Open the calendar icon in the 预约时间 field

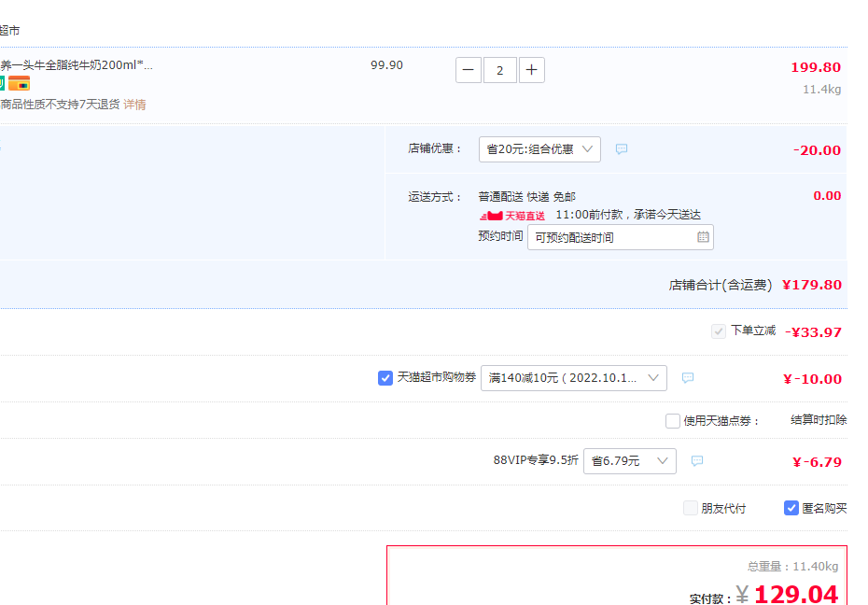coord(703,237)
